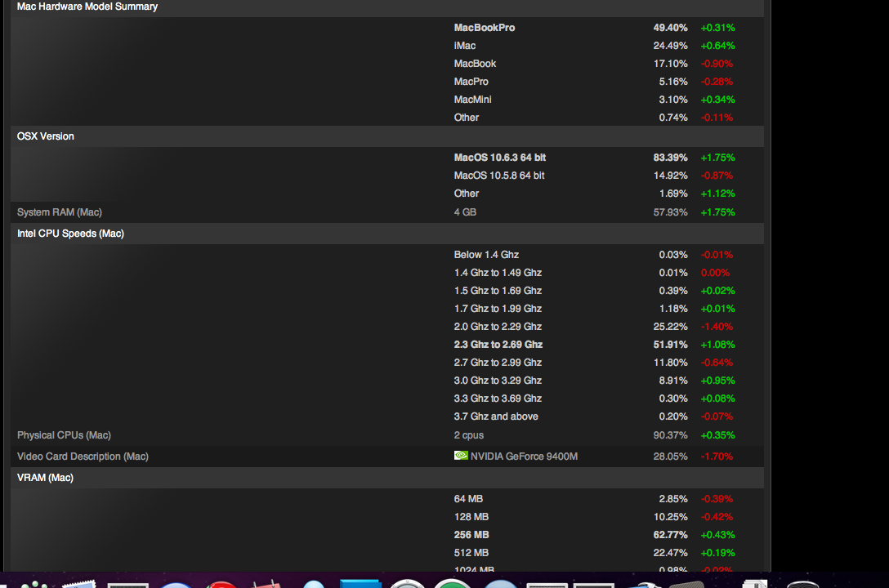The width and height of the screenshot is (889, 588).
Task: Click the 49.40% MacBookPro share value
Action: coord(670,28)
